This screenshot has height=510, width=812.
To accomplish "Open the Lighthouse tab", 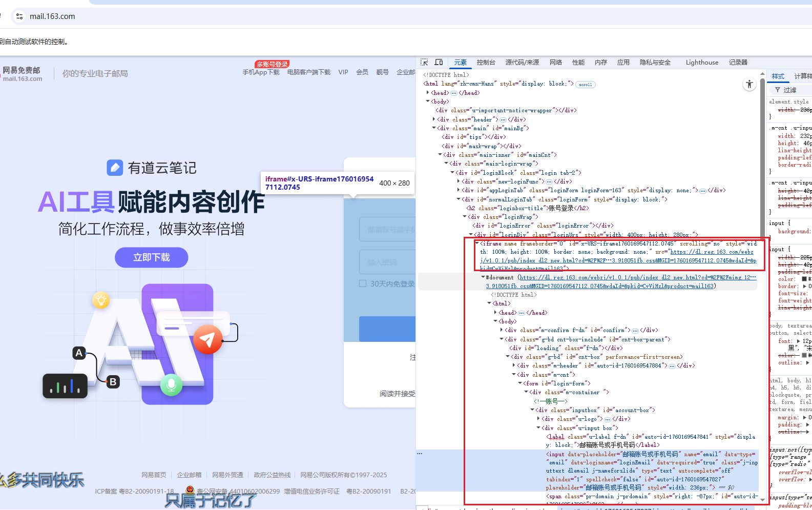I will 702,63.
